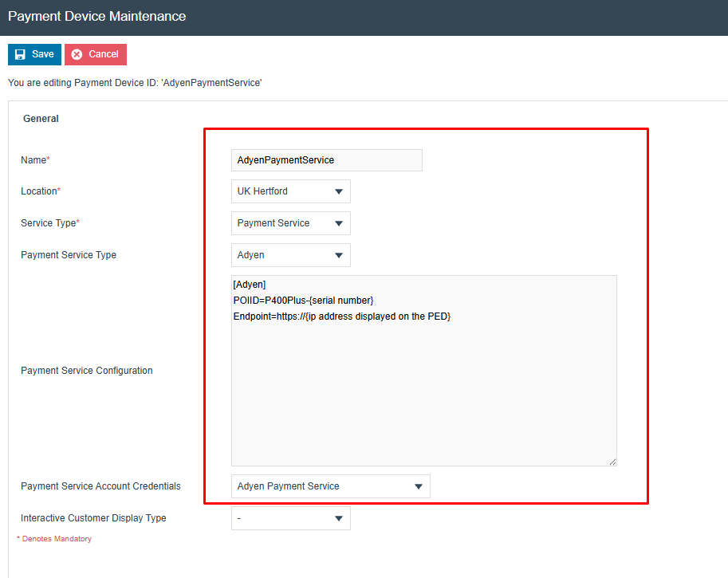The width and height of the screenshot is (728, 578).
Task: Click the Name input field
Action: tap(327, 160)
